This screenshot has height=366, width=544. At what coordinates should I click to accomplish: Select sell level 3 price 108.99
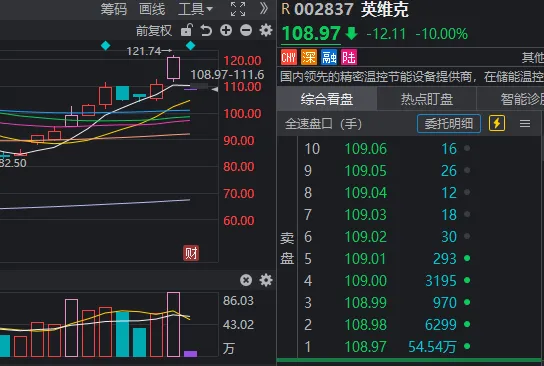(x=366, y=303)
